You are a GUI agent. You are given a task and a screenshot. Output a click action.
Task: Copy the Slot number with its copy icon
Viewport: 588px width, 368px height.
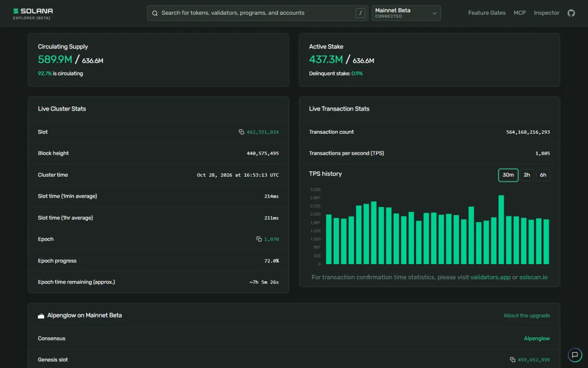[241, 132]
